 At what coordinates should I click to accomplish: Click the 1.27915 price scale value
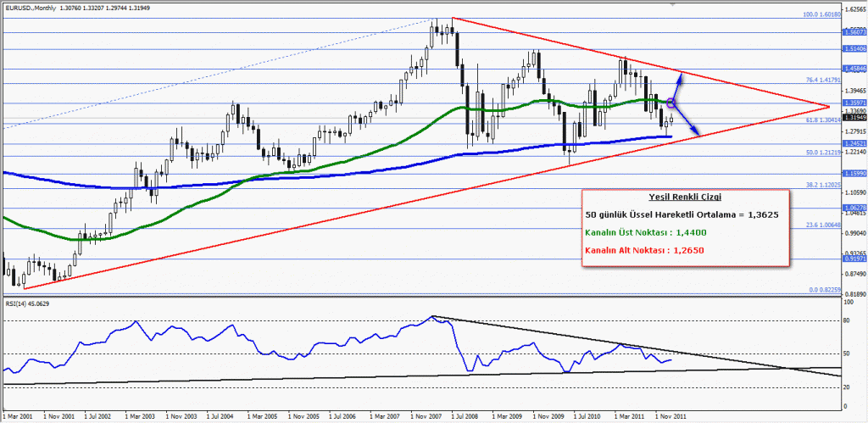tap(854, 131)
